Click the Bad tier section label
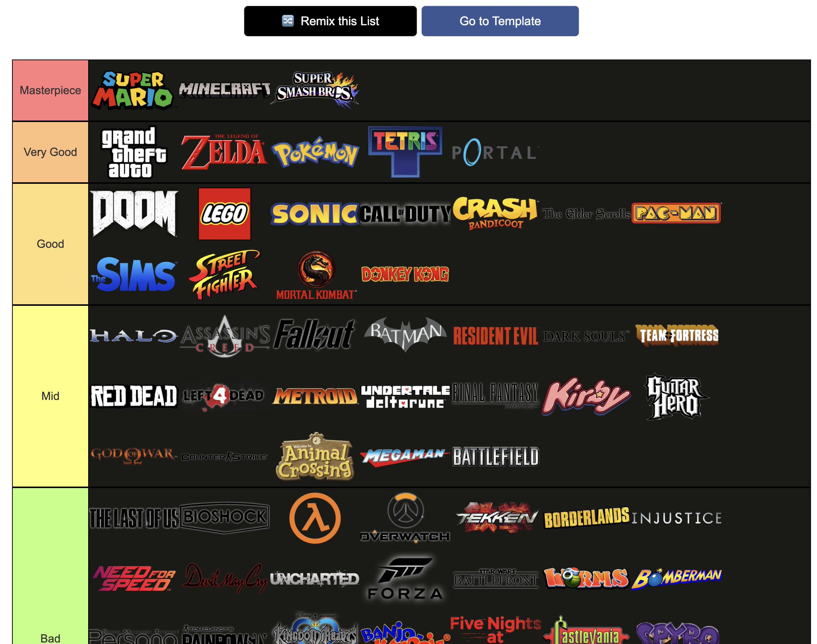 tap(50, 636)
